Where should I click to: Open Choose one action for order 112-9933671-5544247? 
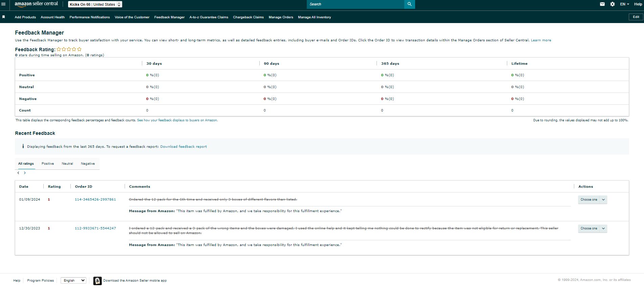click(x=593, y=228)
